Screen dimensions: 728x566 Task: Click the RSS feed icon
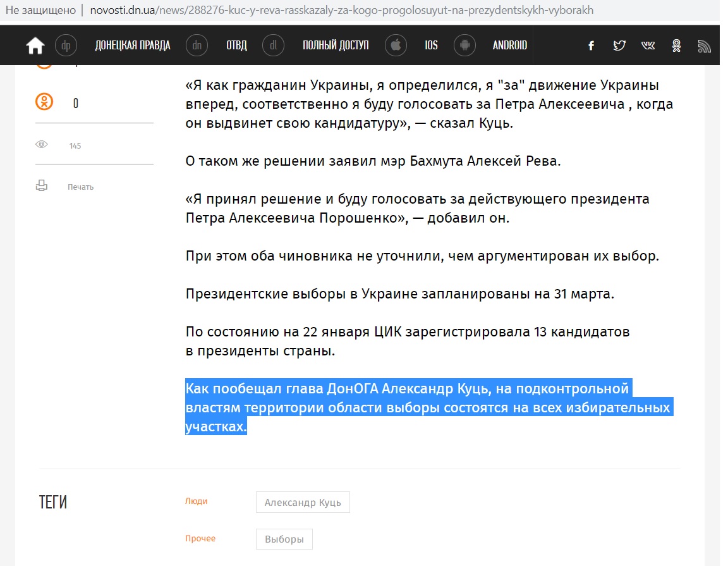point(704,45)
